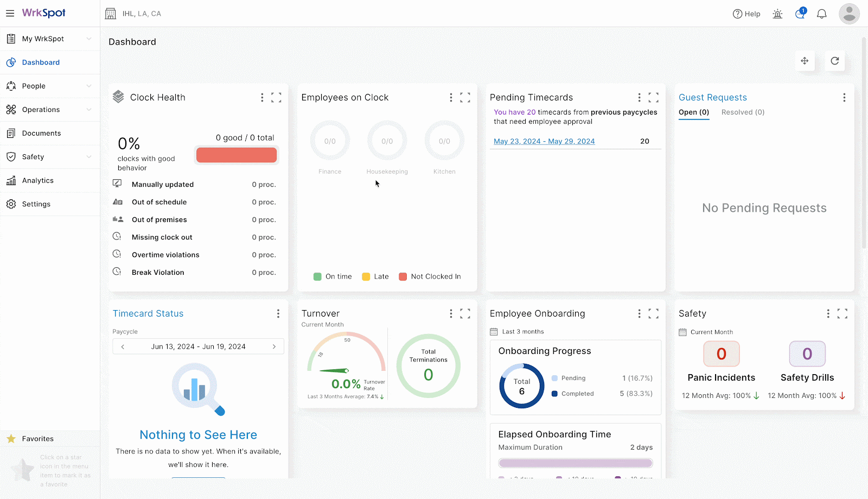Open chat messages with badge

(800, 14)
